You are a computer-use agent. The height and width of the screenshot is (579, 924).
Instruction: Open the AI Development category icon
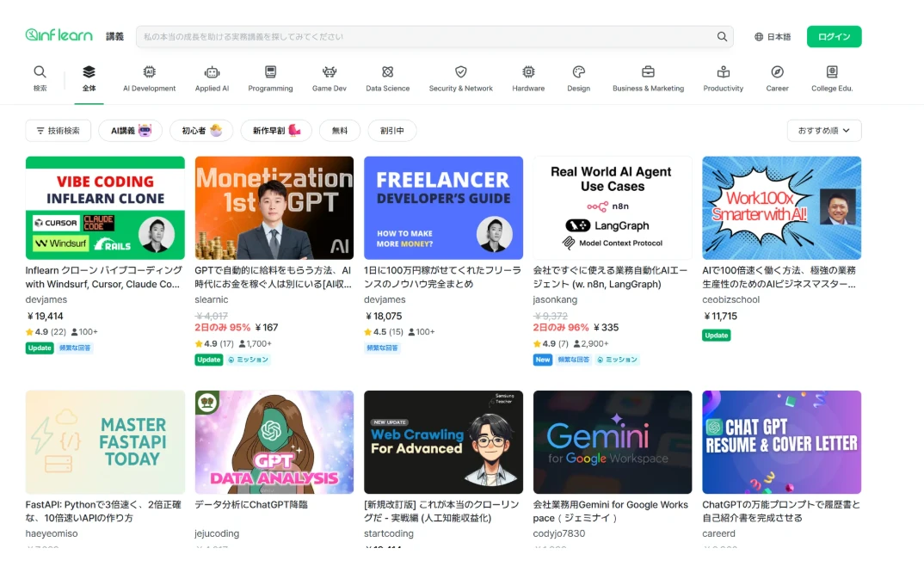[x=149, y=72]
